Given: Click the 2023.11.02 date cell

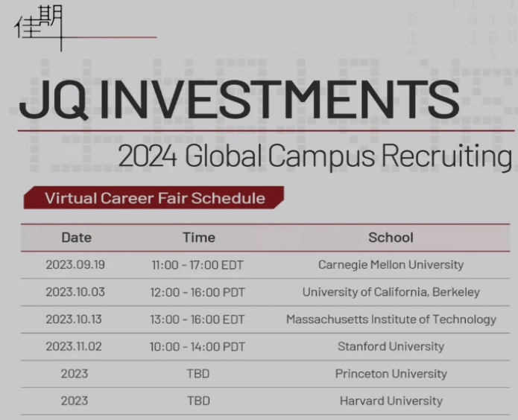Looking at the screenshot, I should click(x=75, y=346).
